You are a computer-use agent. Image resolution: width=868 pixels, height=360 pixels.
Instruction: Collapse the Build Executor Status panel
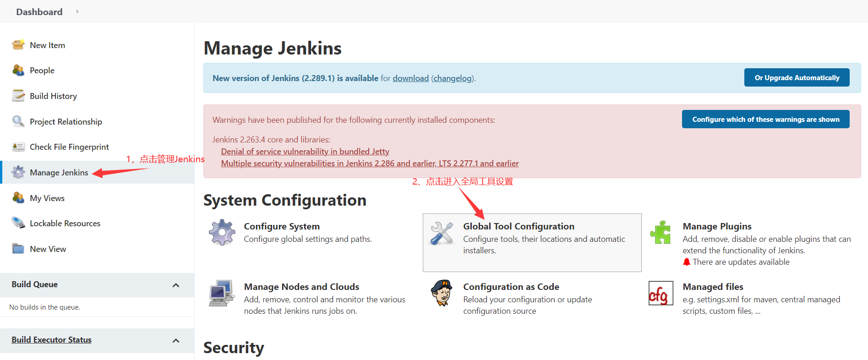[x=176, y=340]
